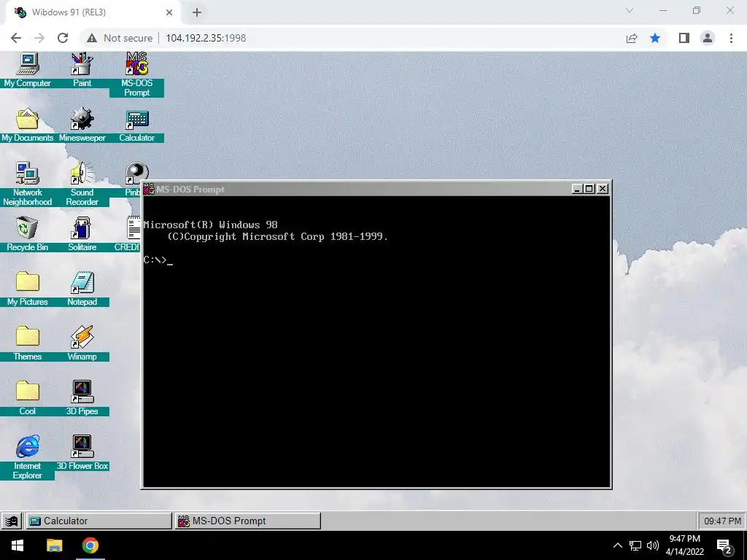The width and height of the screenshot is (747, 560).
Task: Switch to MS-DOS Prompt taskbar button
Action: pos(247,521)
